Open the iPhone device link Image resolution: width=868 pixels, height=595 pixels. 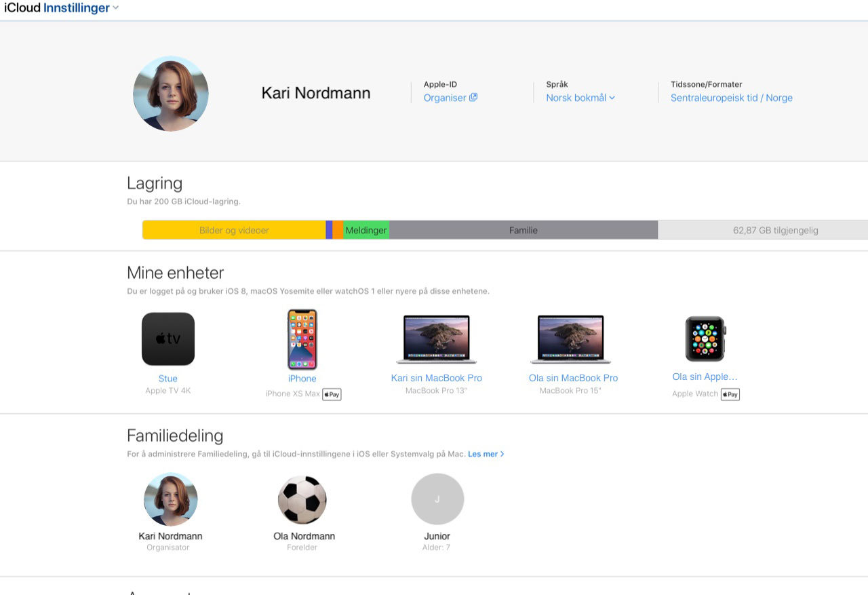tap(302, 379)
